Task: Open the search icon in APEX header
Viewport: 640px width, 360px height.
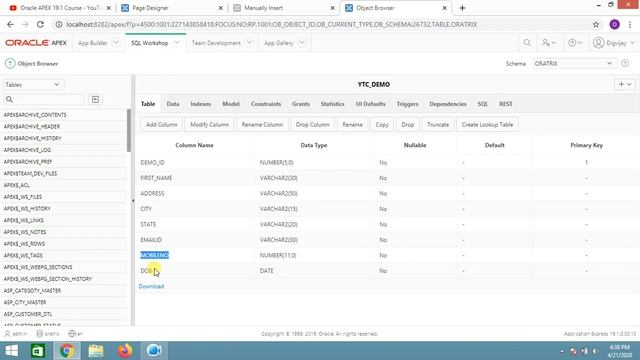Action: click(x=527, y=43)
